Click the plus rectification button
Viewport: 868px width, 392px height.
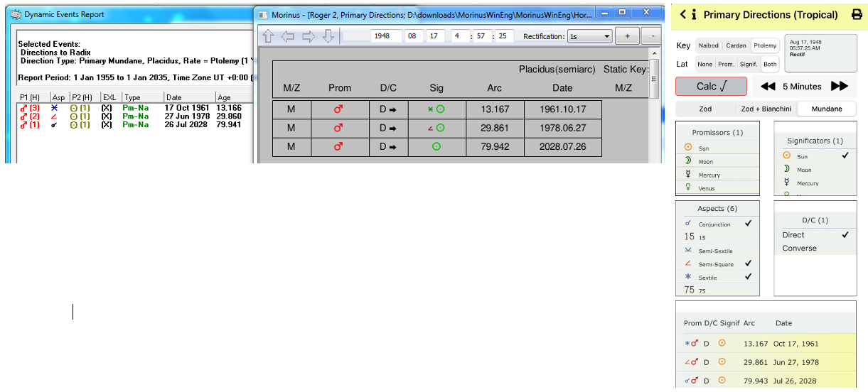click(627, 36)
